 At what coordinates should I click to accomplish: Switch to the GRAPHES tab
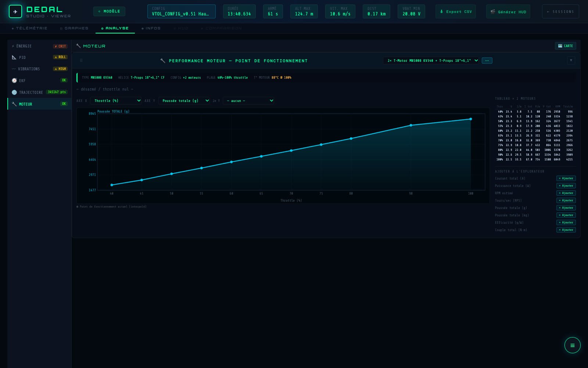pos(74,28)
